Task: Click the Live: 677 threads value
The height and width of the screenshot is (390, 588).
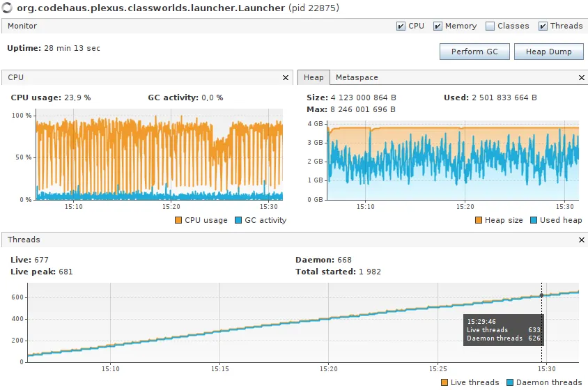Action: pos(41,260)
